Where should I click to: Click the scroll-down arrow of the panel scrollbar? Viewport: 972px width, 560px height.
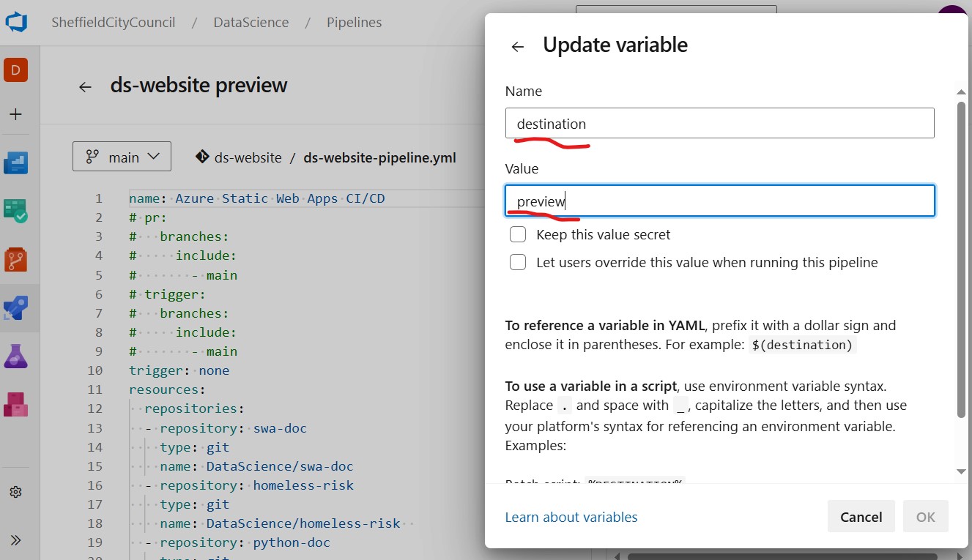click(962, 472)
